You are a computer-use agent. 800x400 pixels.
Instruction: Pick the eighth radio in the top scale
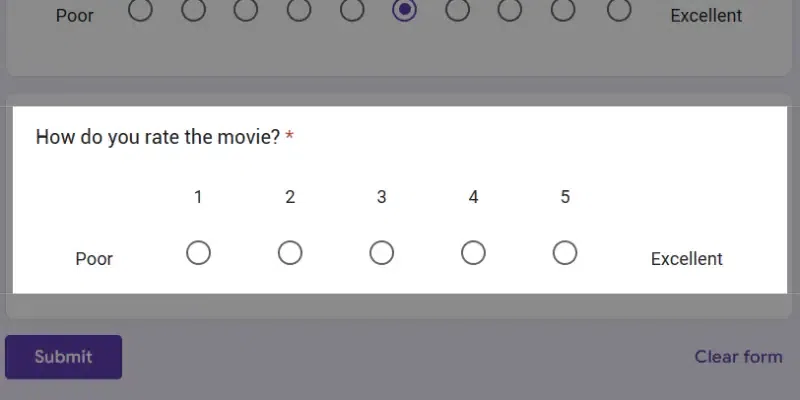(x=510, y=10)
